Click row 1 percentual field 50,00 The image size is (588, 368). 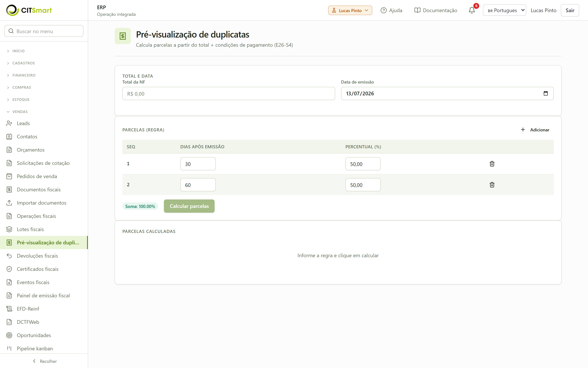pyautogui.click(x=363, y=164)
